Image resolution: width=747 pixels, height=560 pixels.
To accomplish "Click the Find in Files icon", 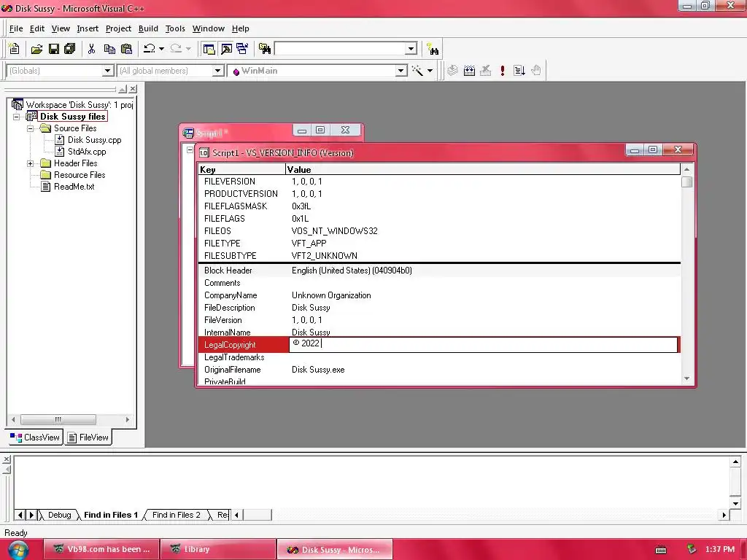I will tap(265, 49).
